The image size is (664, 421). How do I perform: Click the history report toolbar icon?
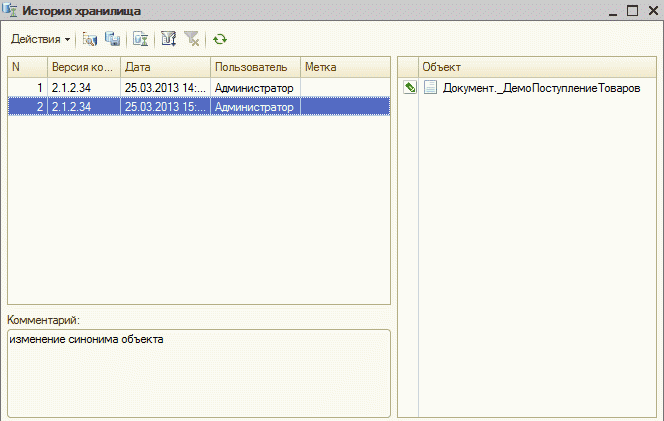[141, 40]
